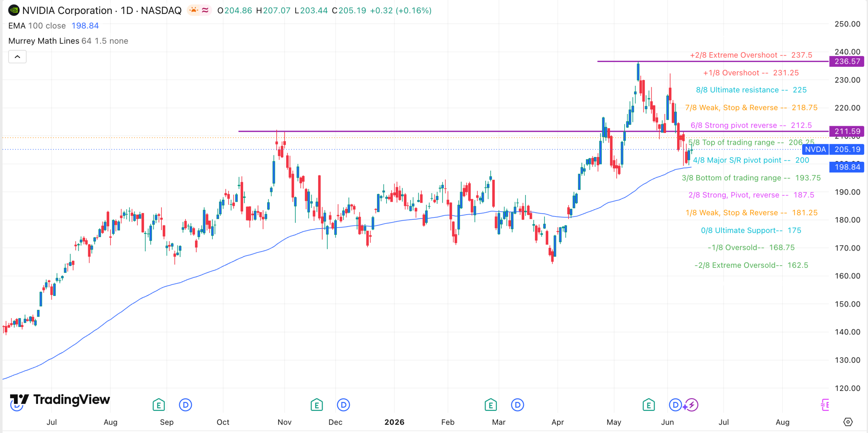Open the dividend D marker near Jun
The height and width of the screenshot is (433, 868).
tap(675, 405)
